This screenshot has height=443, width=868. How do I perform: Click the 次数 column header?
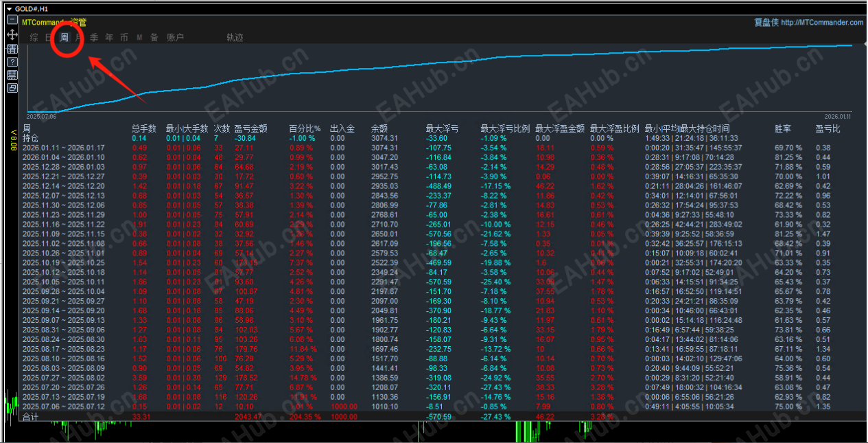(222, 128)
